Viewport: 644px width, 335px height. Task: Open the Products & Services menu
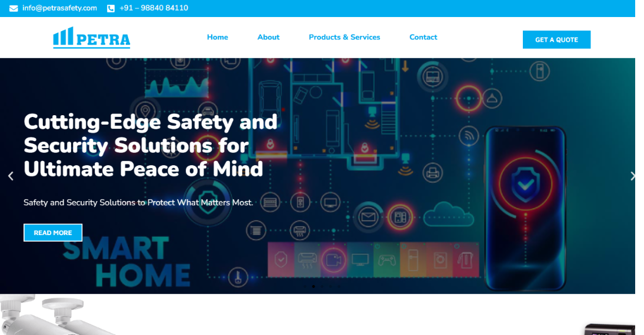(344, 37)
